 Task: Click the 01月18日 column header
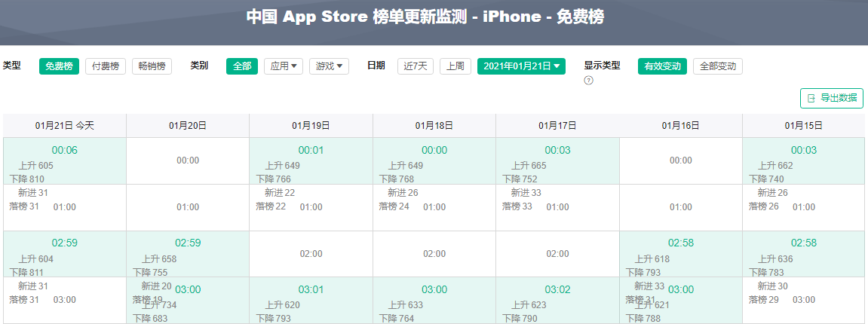(x=434, y=126)
